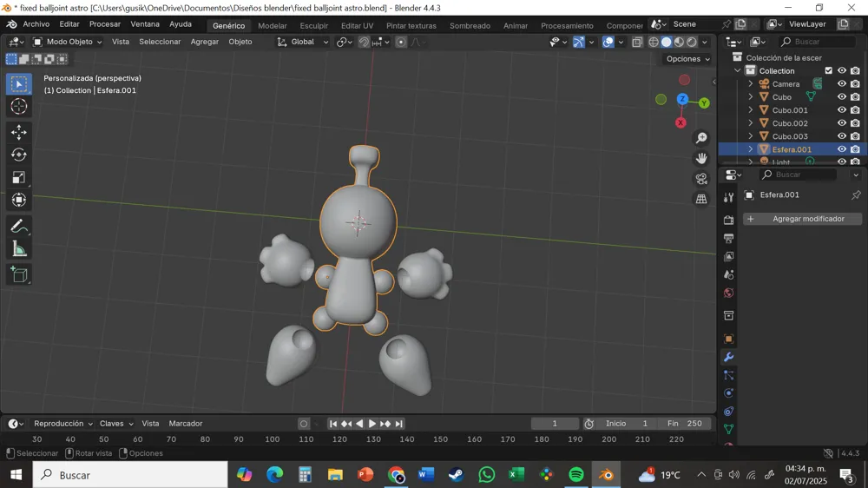Image resolution: width=868 pixels, height=488 pixels.
Task: Open the View Layer properties tab
Action: [x=728, y=256]
